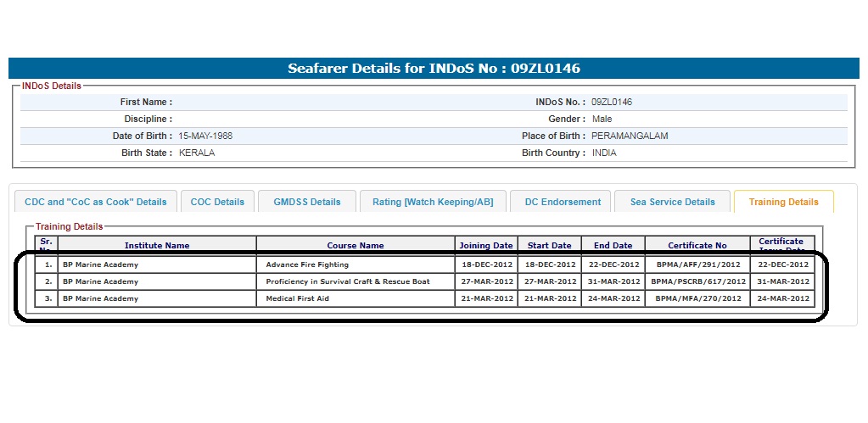Click the Certificate No column header
This screenshot has width=868, height=423.
697,246
